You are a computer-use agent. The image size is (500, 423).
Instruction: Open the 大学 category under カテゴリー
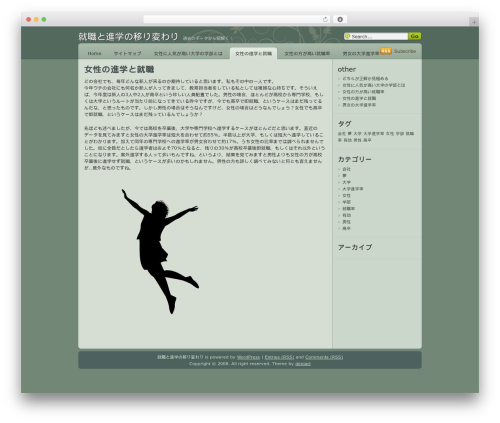click(x=346, y=182)
